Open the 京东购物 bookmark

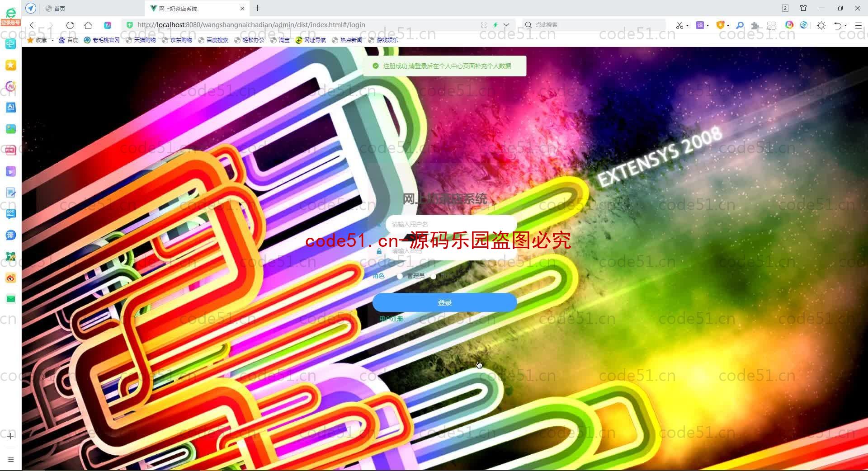click(x=177, y=40)
